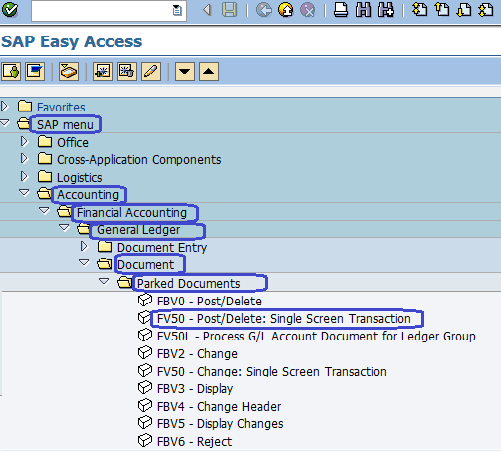501x452 pixels.
Task: Click the open folder icon beside Parked Documents
Action: (x=124, y=282)
